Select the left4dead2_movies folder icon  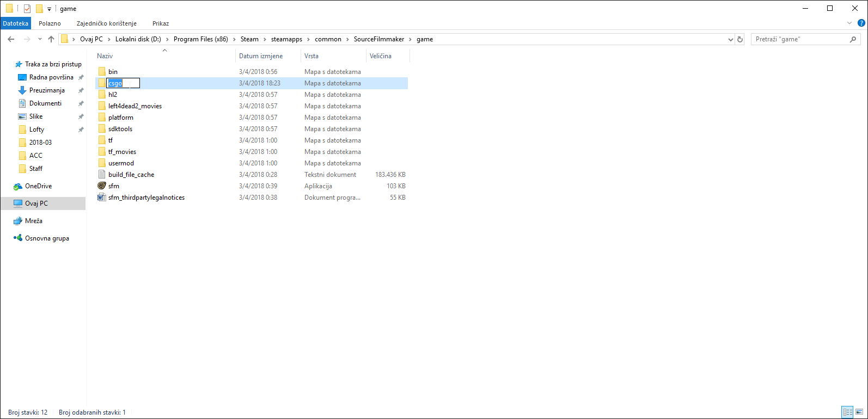tap(102, 106)
